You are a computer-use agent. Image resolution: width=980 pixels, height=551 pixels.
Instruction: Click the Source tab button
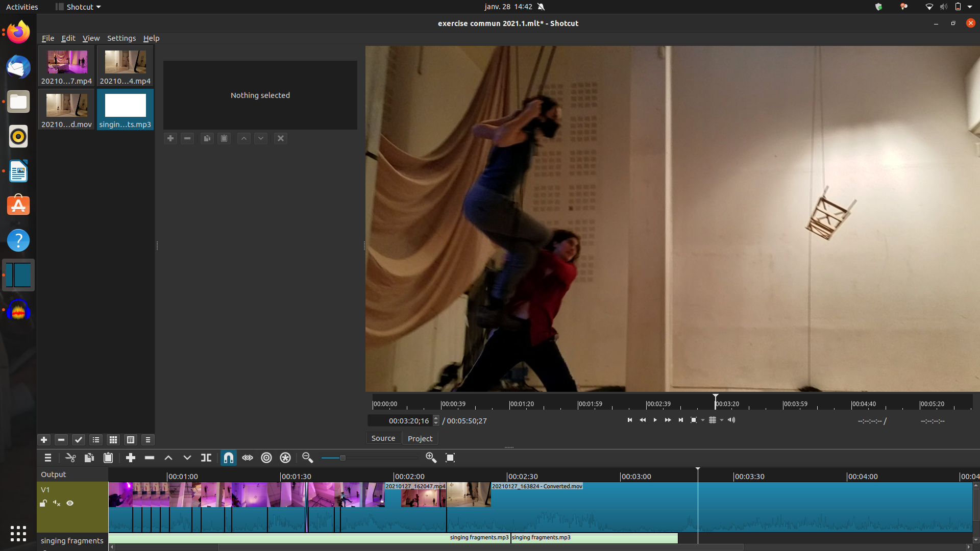(383, 438)
